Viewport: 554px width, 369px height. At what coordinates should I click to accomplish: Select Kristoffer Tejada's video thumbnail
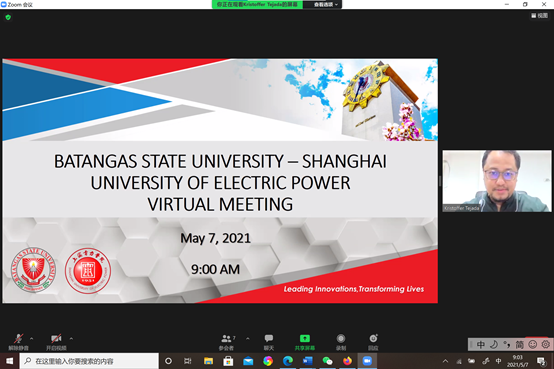(497, 181)
